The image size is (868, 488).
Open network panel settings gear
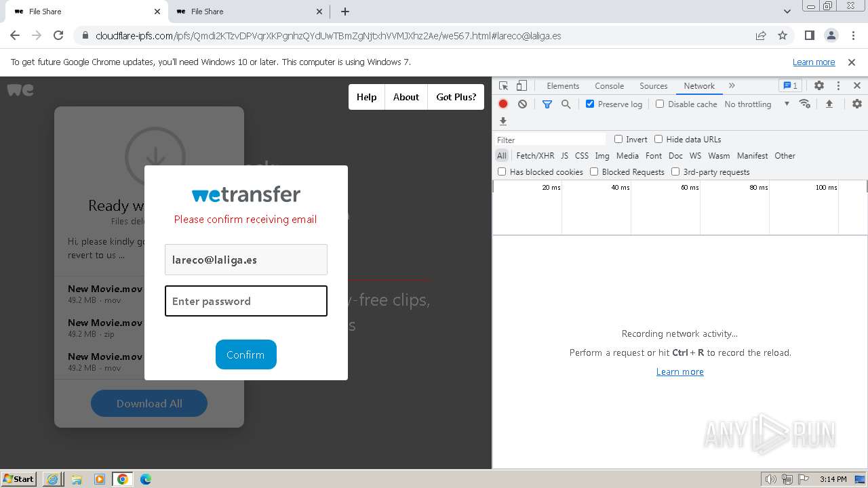pos(857,104)
